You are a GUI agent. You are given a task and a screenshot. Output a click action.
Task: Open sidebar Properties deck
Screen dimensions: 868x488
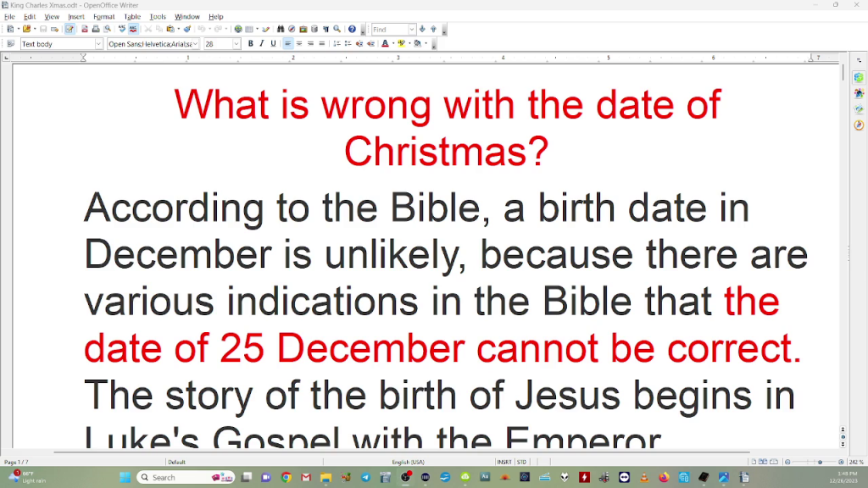859,77
